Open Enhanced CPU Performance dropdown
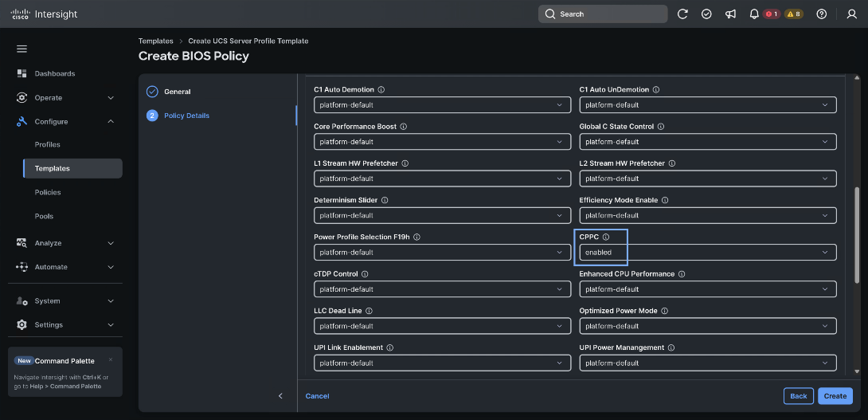Image resolution: width=868 pixels, height=420 pixels. point(708,289)
